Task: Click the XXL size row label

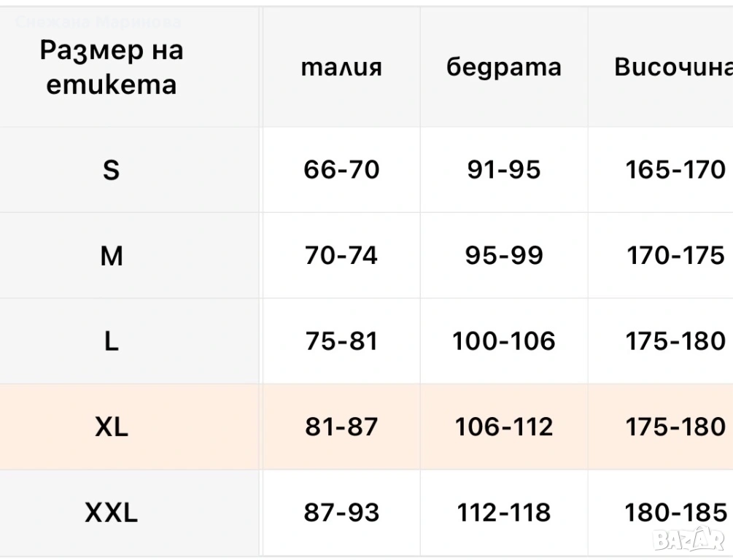Action: [x=111, y=513]
